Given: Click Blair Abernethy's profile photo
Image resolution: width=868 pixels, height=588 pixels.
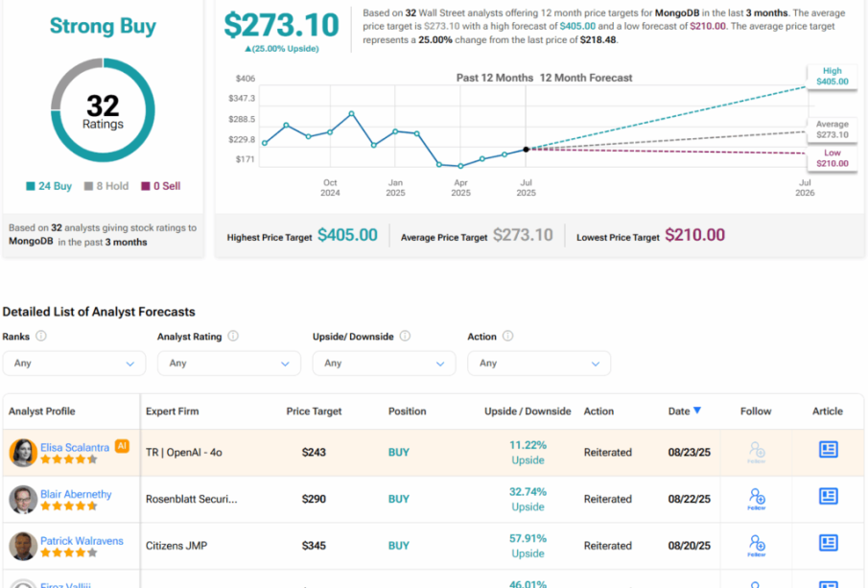Looking at the screenshot, I should pyautogui.click(x=23, y=499).
